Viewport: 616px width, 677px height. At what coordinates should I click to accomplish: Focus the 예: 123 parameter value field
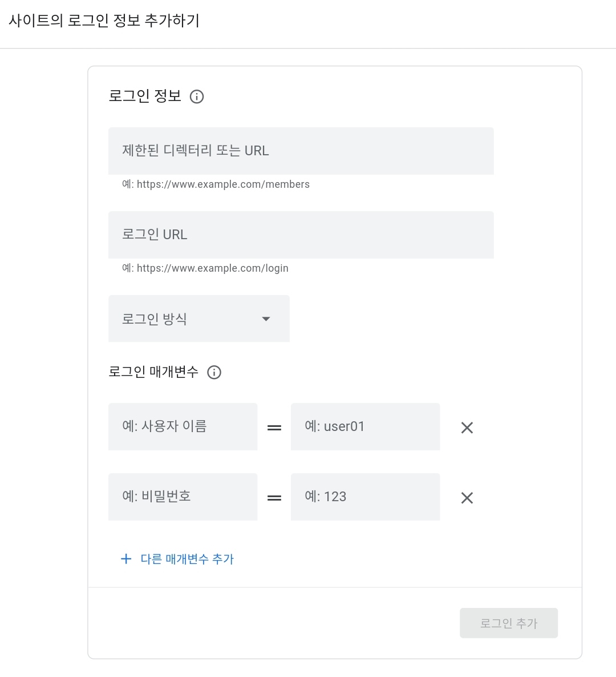[x=365, y=497]
